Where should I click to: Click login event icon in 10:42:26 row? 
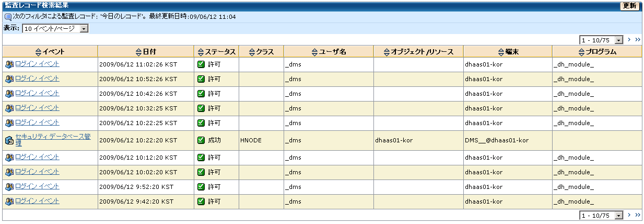click(9, 94)
